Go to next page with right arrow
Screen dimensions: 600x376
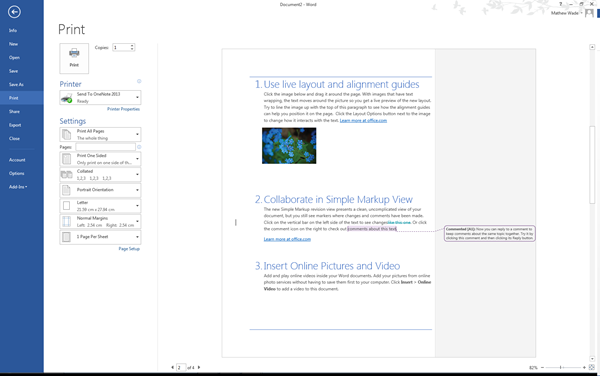pyautogui.click(x=199, y=367)
